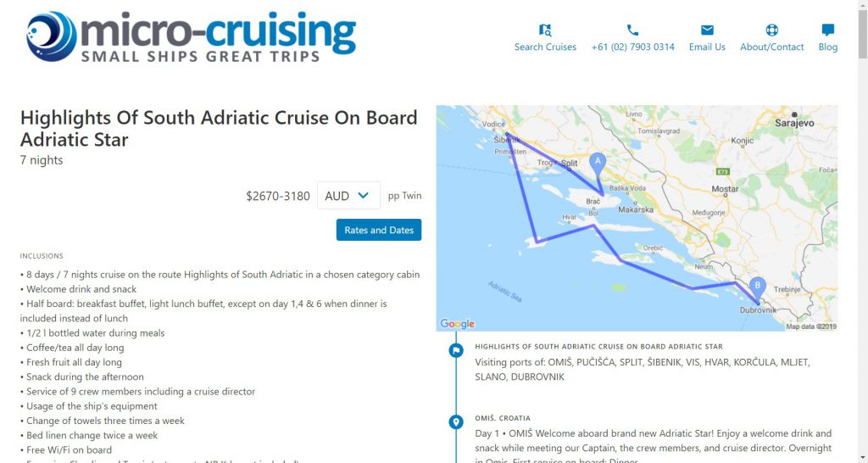868x463 pixels.
Task: Click the Omiš location pin on timeline
Action: tap(455, 422)
